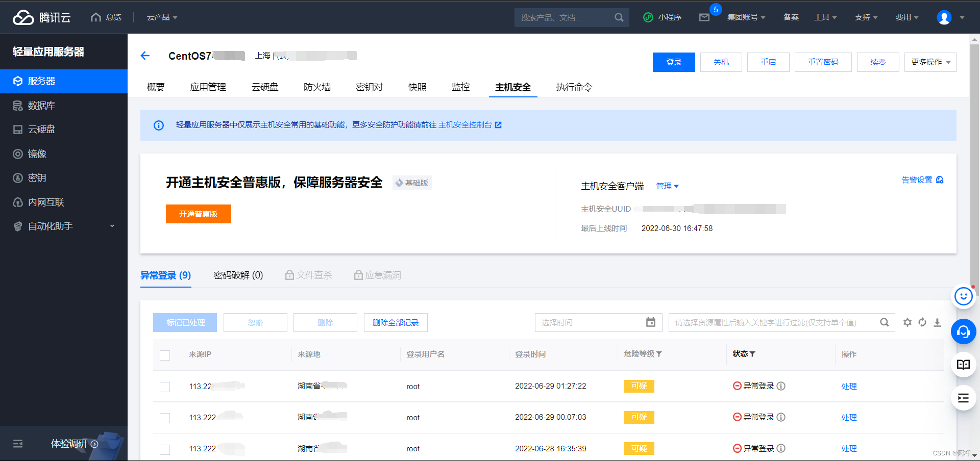Expand the 工具 dropdown
The image size is (980, 461).
pyautogui.click(x=825, y=17)
